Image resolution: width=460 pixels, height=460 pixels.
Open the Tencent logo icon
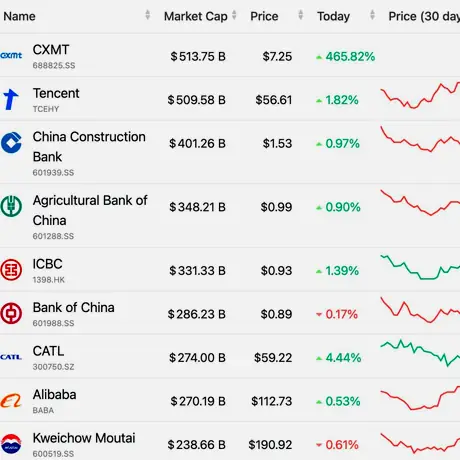pos(11,99)
